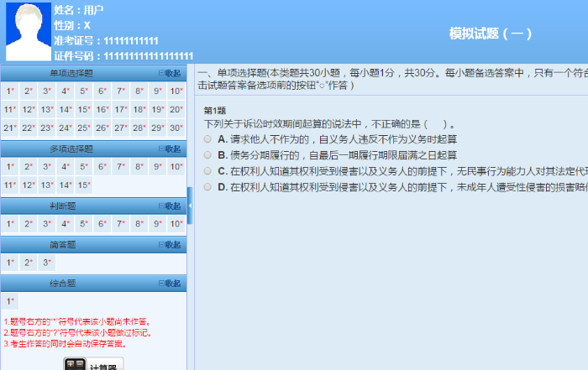Collapse the left sidebar with the arrow handle
Viewport: 588px width, 370px height.
[x=190, y=206]
